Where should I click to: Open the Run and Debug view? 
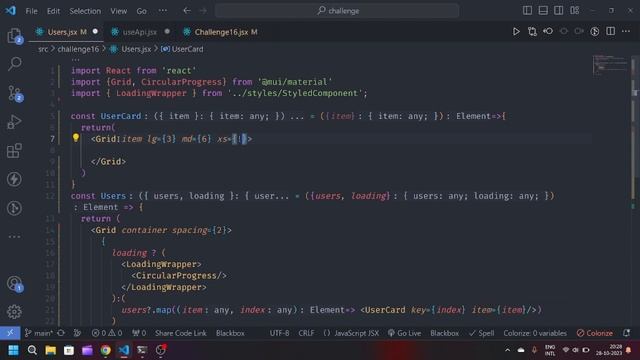tap(14, 122)
